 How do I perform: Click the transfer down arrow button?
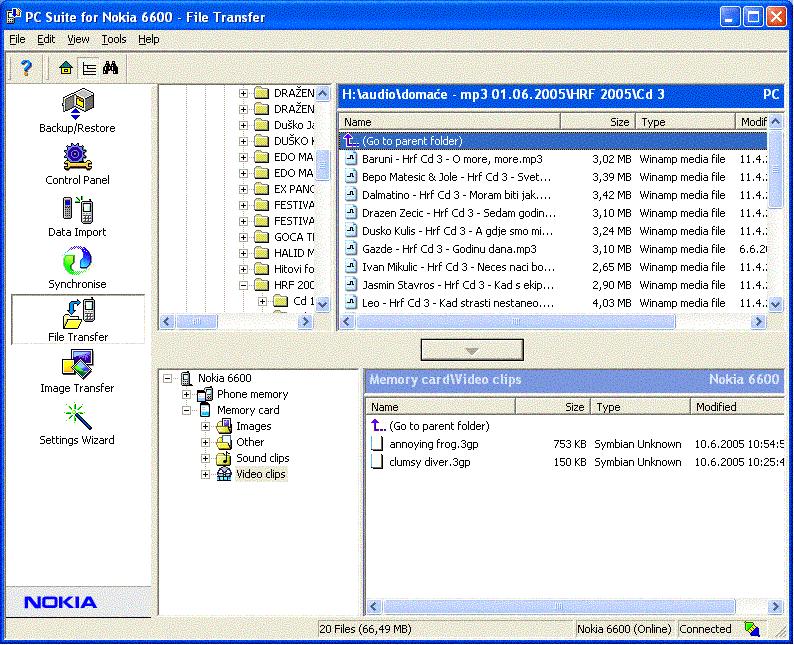[472, 350]
